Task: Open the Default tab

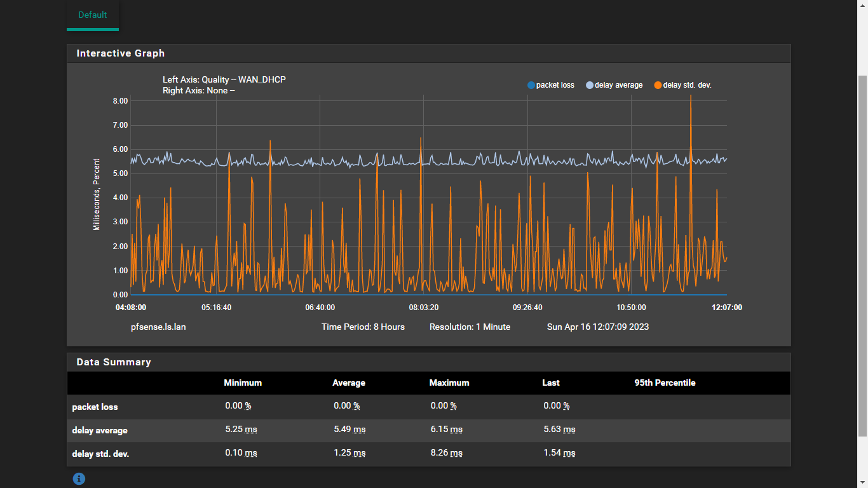Action: (93, 15)
